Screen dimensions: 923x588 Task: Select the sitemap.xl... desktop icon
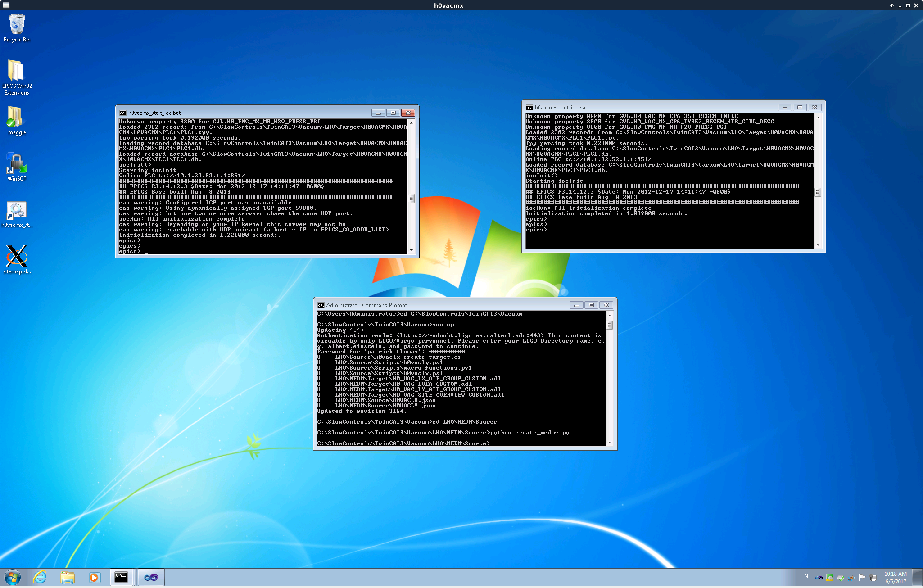[x=17, y=260]
